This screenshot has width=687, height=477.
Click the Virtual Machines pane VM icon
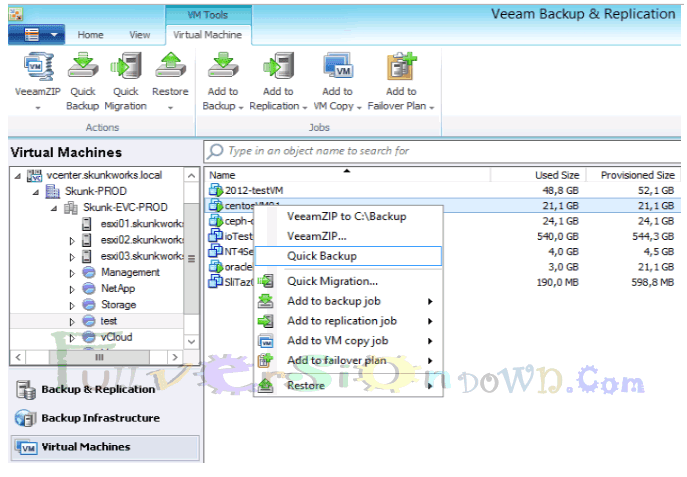(x=27, y=447)
